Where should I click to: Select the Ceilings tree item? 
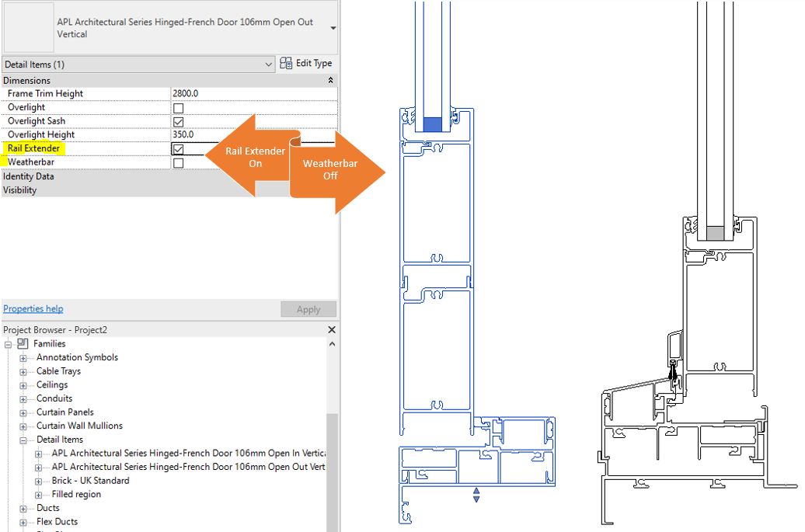click(52, 384)
